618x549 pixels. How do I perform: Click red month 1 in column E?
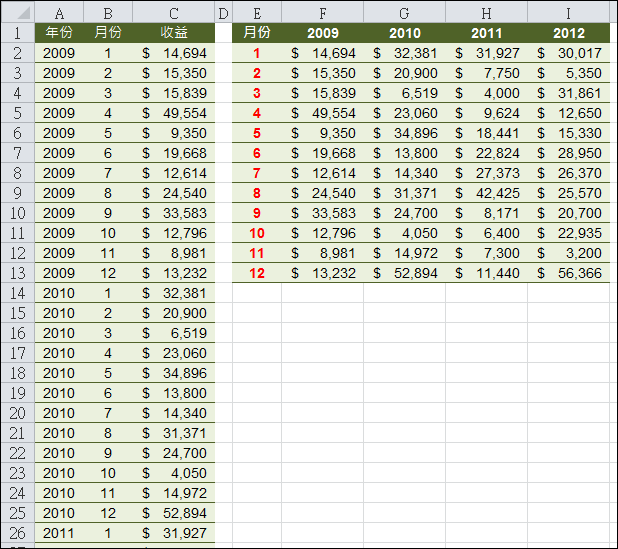[257, 53]
